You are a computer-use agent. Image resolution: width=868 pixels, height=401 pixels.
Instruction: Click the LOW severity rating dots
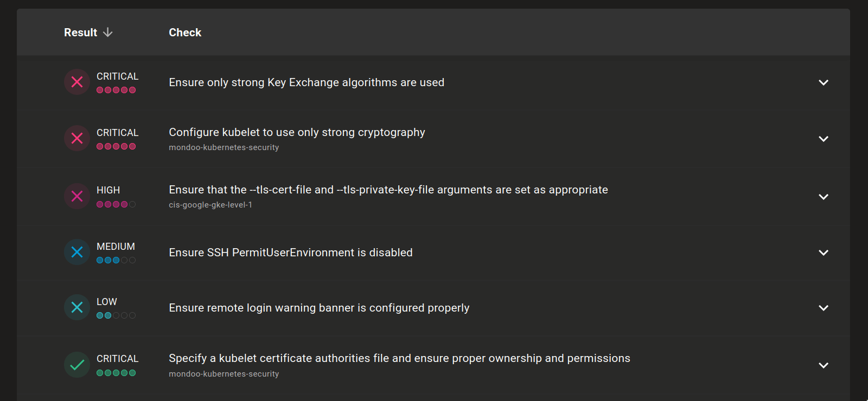(116, 315)
